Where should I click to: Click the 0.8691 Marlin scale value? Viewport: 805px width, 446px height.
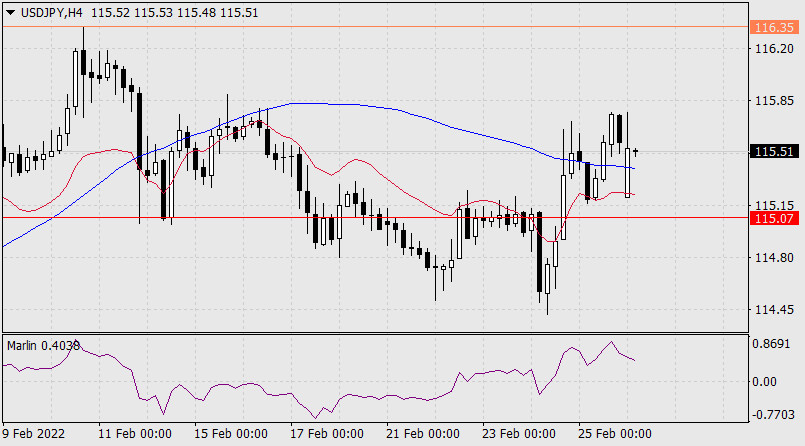tap(771, 344)
